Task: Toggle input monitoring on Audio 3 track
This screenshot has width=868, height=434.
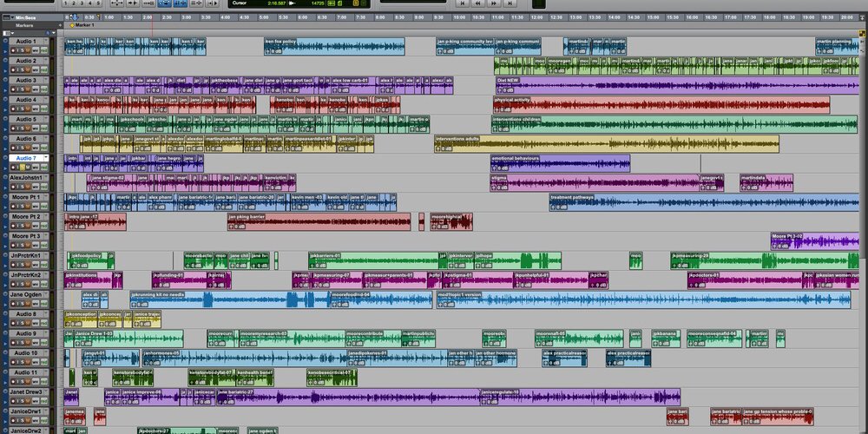Action: point(17,89)
